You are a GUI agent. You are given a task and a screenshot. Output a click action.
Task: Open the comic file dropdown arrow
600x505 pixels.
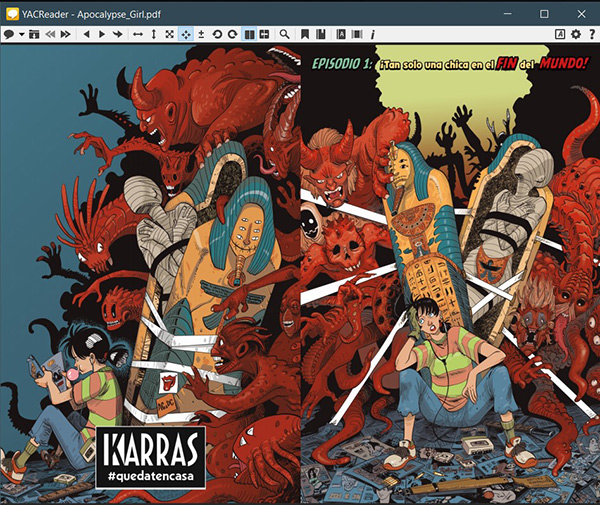pos(20,34)
